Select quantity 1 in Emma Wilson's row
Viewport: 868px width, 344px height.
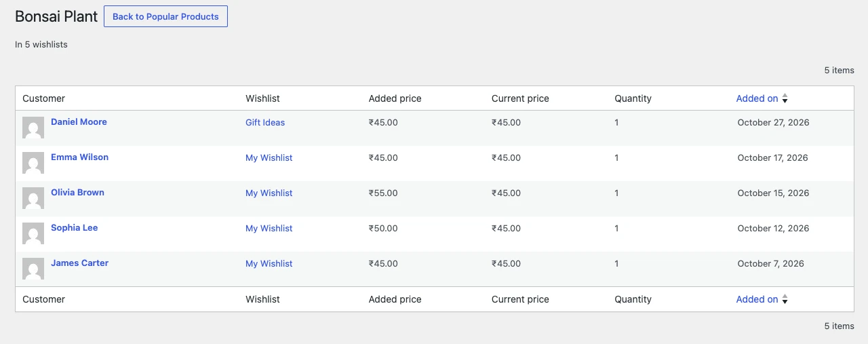[616, 158]
